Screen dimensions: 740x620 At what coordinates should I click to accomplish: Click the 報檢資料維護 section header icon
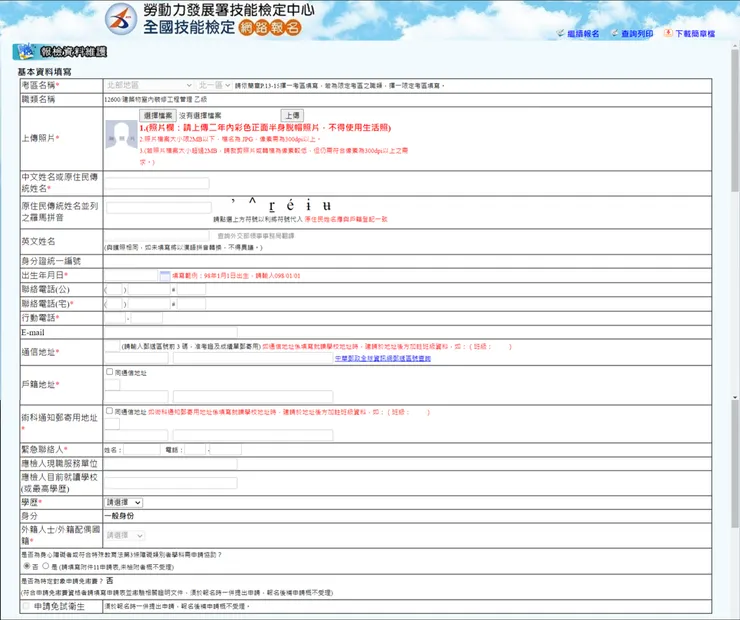pos(25,51)
